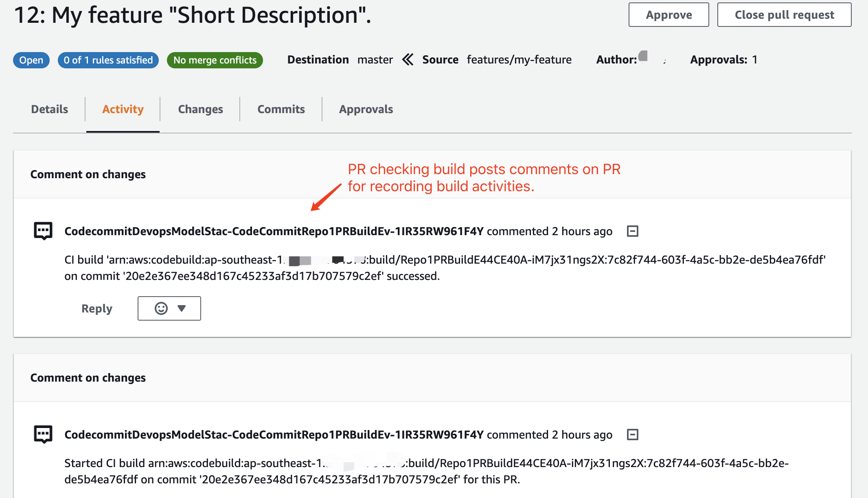Select the Activity tab
868x498 pixels.
pos(123,109)
